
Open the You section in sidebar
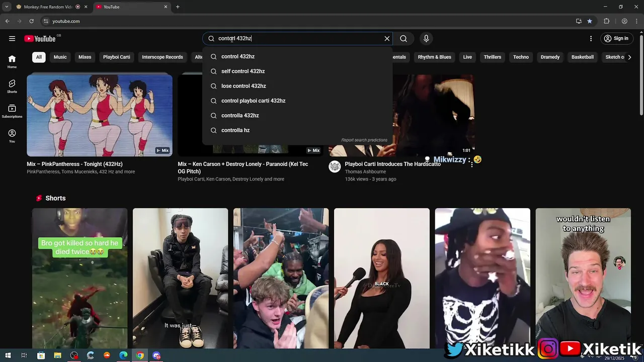[x=12, y=136]
